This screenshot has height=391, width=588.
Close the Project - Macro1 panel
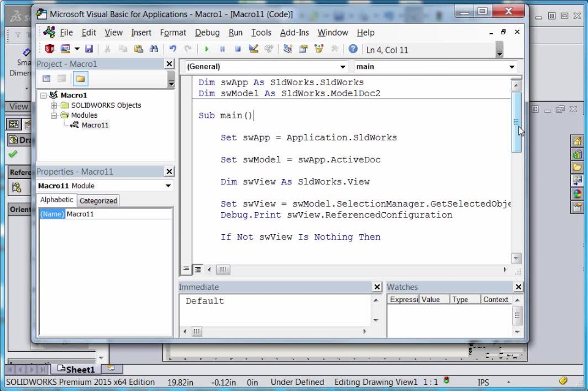pyautogui.click(x=170, y=64)
